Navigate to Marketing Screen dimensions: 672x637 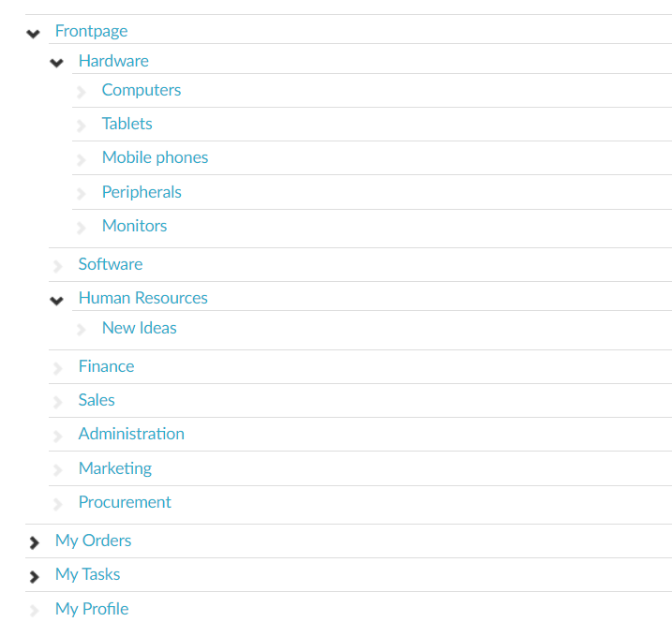tap(114, 468)
